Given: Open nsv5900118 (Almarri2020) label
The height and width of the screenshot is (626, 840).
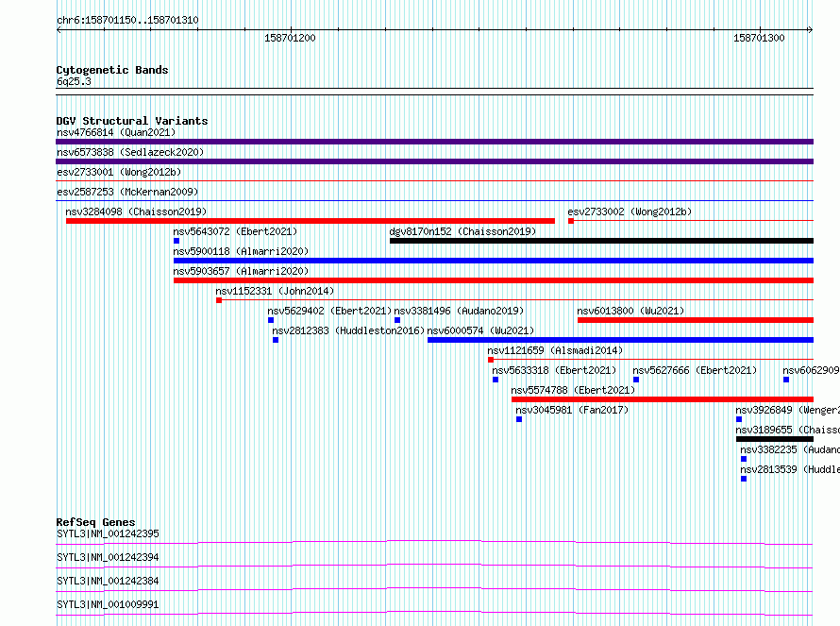Looking at the screenshot, I should coord(241,251).
